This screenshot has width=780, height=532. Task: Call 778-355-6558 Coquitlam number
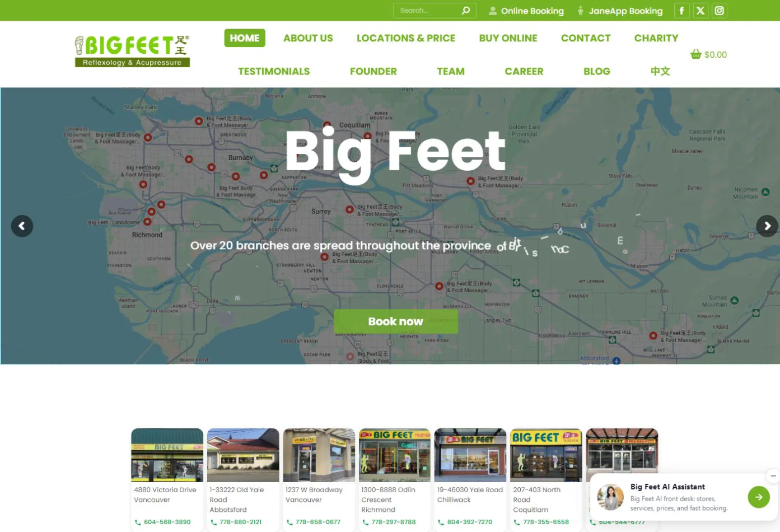pos(546,522)
